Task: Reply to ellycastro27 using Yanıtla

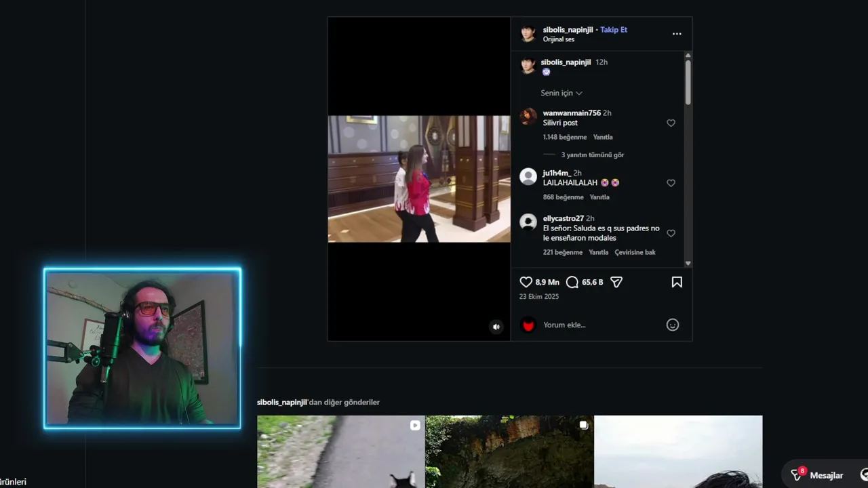Action: (598, 252)
